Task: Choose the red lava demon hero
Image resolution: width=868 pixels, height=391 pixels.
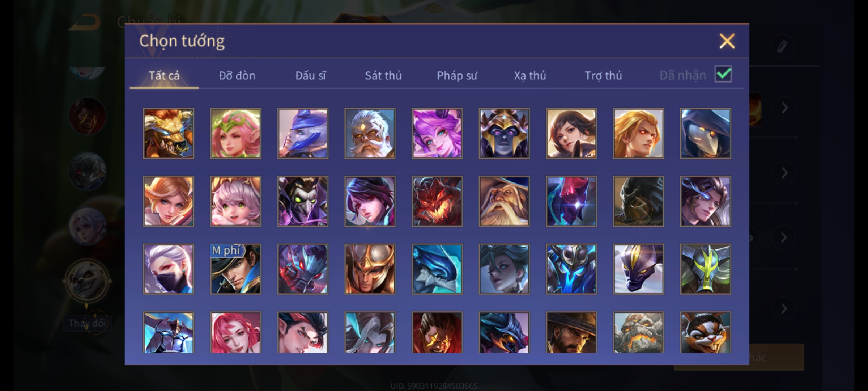Action: click(437, 201)
